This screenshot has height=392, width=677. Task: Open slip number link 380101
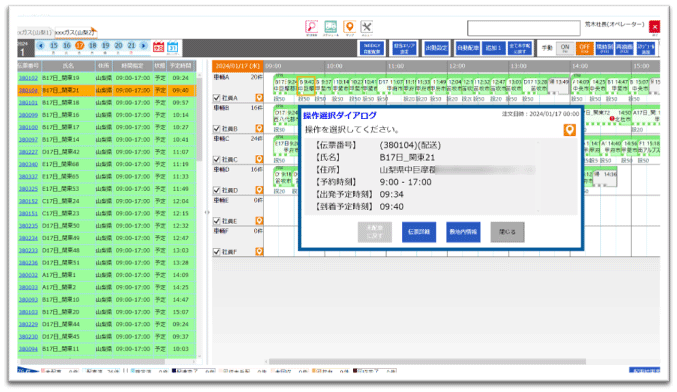point(28,103)
